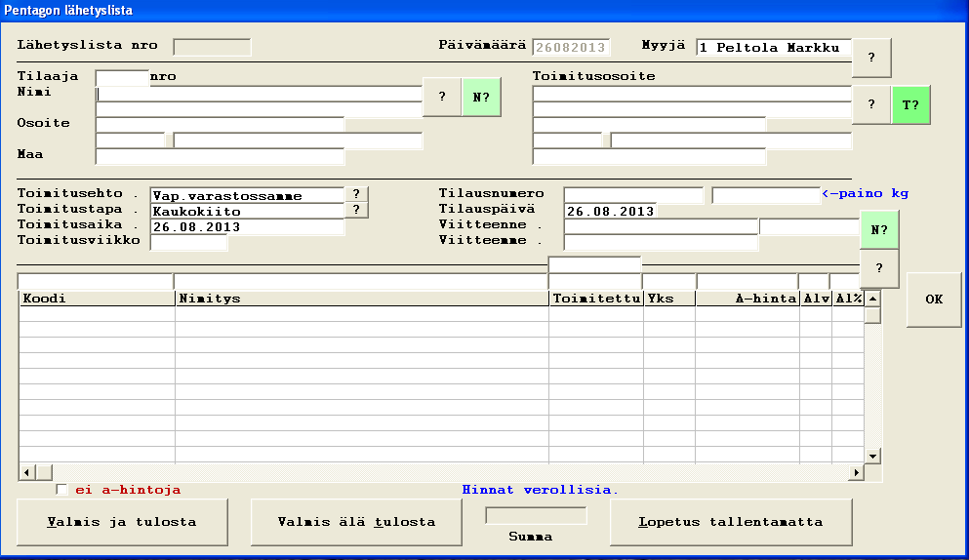Click the table's horizontal scrollbar right arrow
The image size is (969, 560).
tap(857, 473)
